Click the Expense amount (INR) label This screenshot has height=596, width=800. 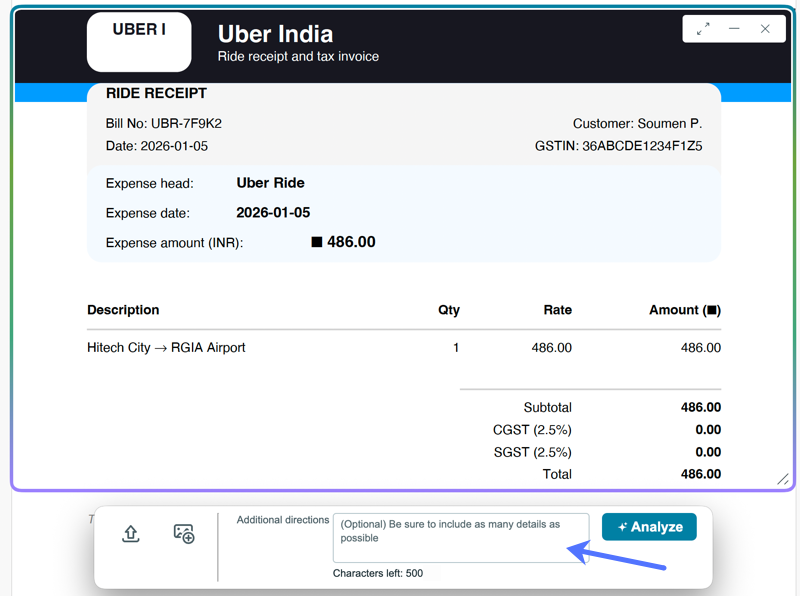point(174,243)
